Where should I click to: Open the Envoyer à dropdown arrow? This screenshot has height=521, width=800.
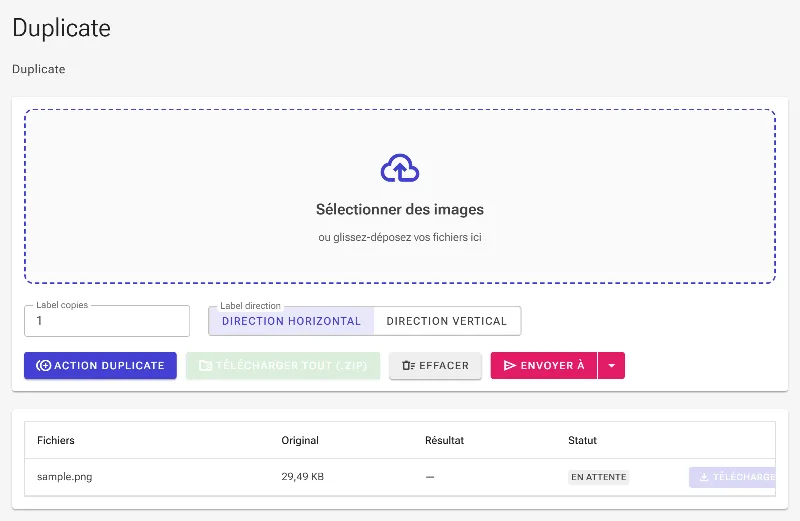coord(611,365)
